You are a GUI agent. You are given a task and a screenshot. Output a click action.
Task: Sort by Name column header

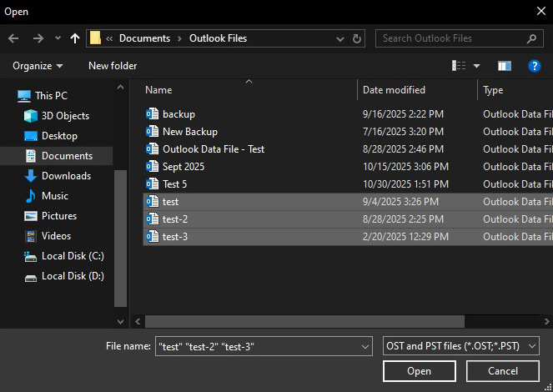pyautogui.click(x=158, y=90)
